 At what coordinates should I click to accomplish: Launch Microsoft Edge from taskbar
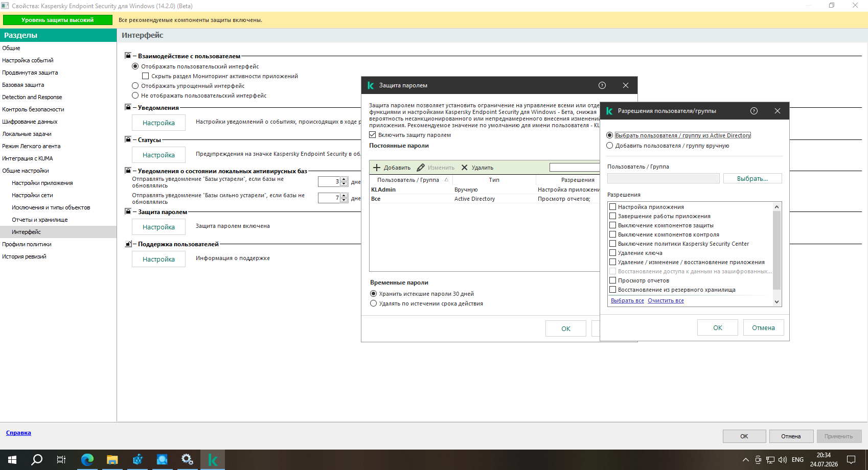(87, 460)
